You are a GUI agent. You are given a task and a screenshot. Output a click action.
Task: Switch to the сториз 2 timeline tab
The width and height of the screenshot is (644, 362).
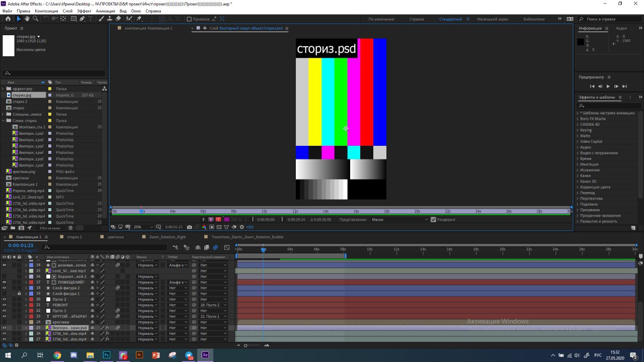74,237
